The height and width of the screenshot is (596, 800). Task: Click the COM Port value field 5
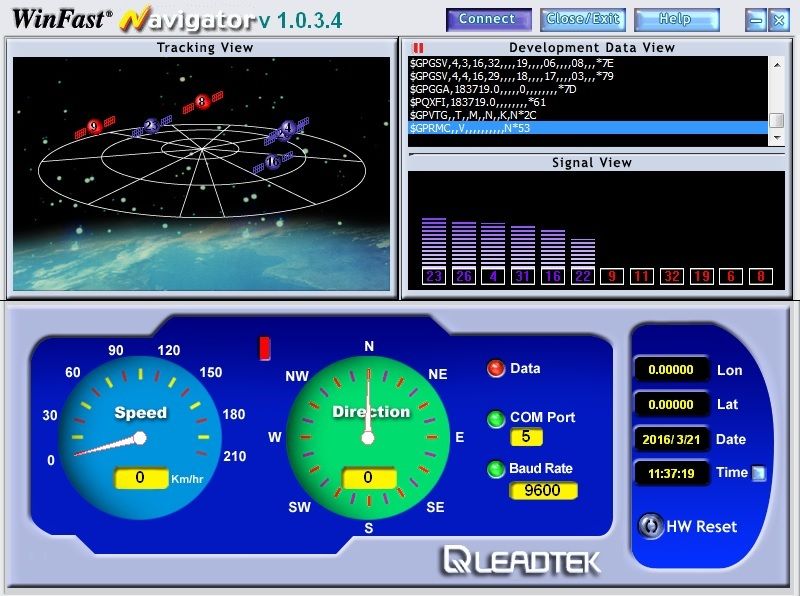coord(526,437)
